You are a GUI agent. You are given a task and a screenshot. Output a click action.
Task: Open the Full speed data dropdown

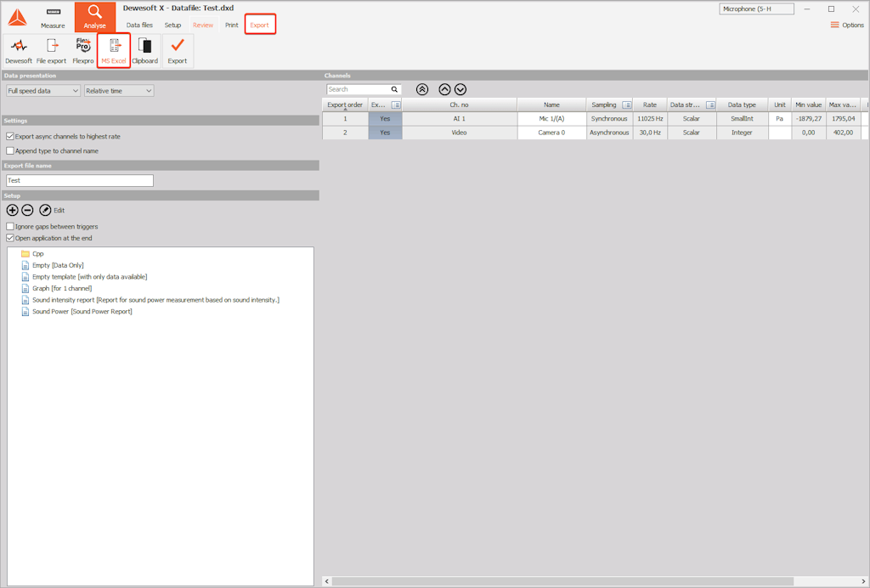pos(43,91)
